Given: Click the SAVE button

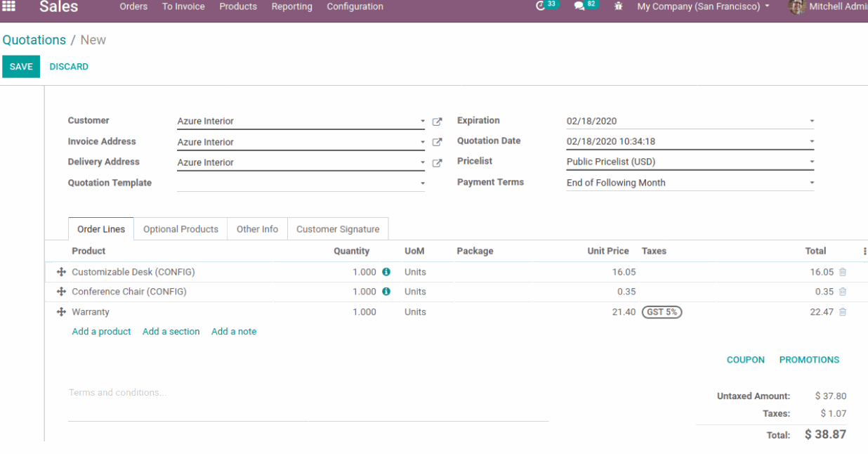Looking at the screenshot, I should (21, 67).
